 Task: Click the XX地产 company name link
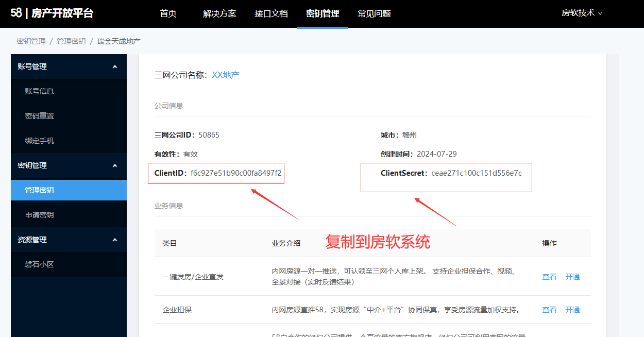pos(226,75)
